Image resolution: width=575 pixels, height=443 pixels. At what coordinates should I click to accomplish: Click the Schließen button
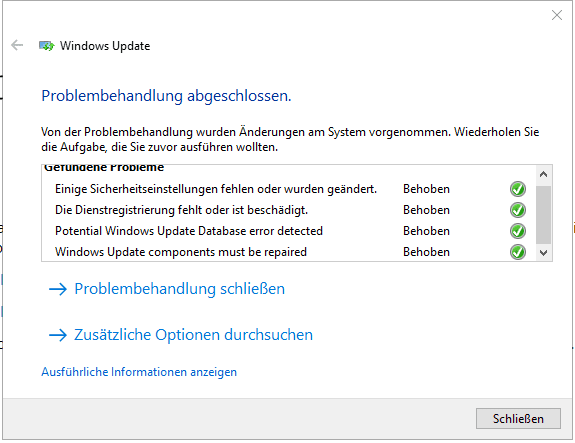coord(518,418)
